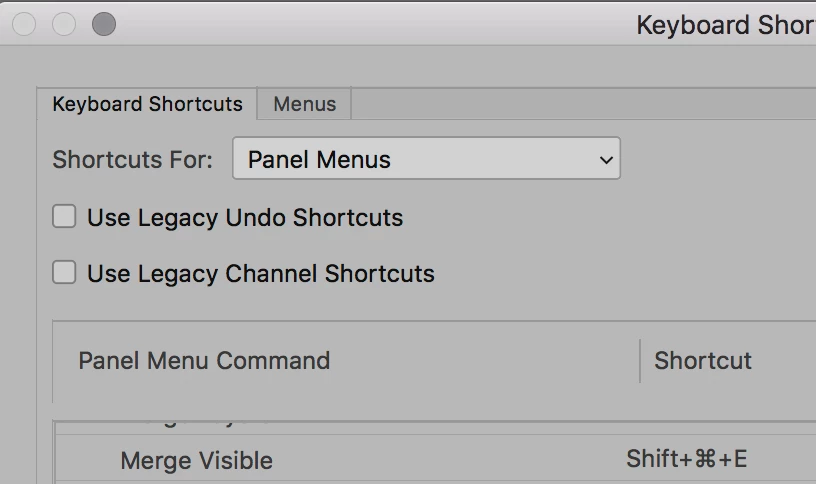Click the gray zoom window button
The width and height of the screenshot is (816, 484).
[x=104, y=24]
